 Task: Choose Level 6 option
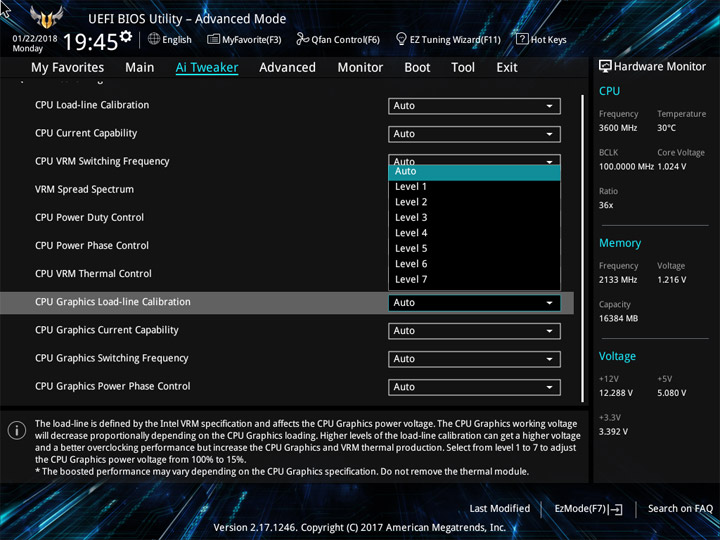[474, 264]
